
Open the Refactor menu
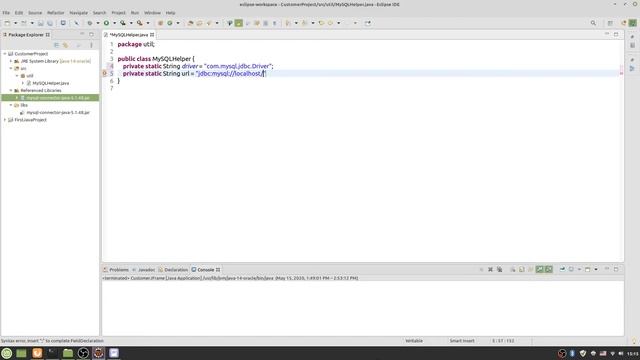pyautogui.click(x=56, y=13)
